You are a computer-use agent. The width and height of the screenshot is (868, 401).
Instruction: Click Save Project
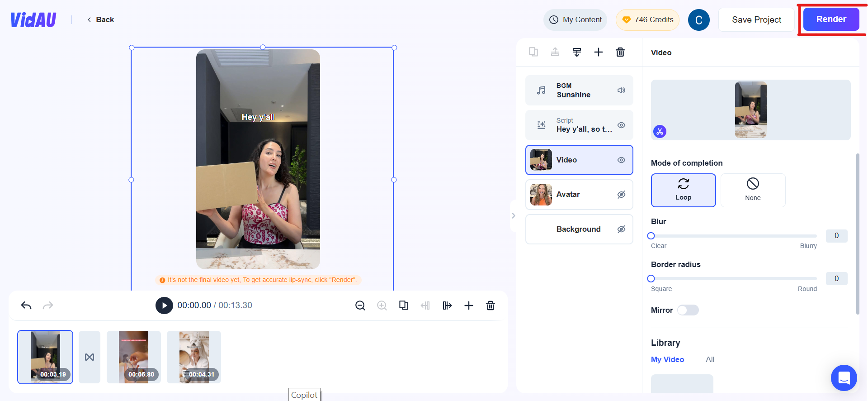tap(756, 20)
